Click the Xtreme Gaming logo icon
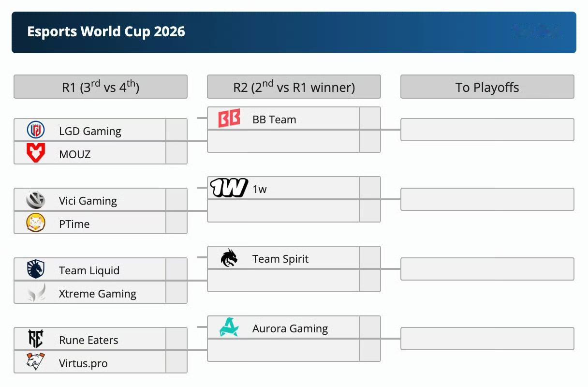588x387 pixels. 36,293
